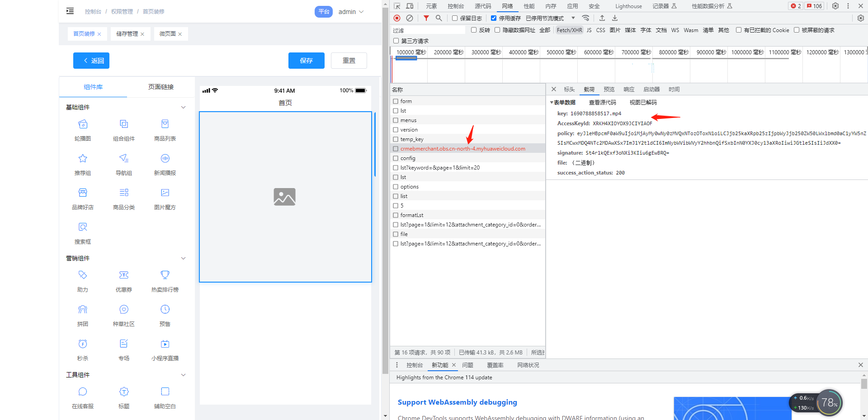Tick checkbox of menus request
This screenshot has width=868, height=420.
tap(396, 120)
